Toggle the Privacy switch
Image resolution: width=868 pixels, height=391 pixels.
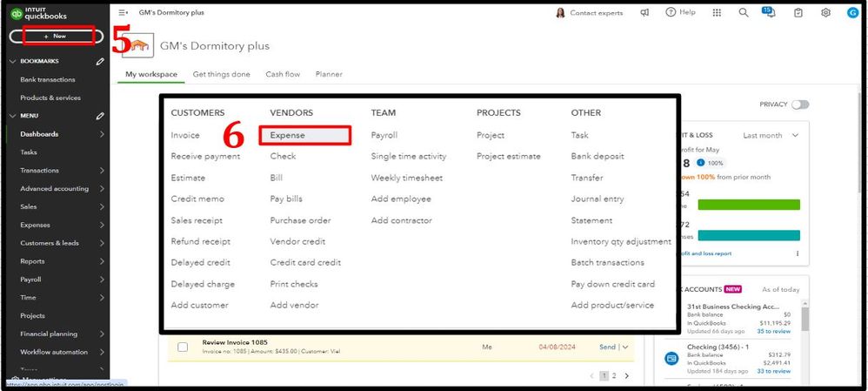[x=800, y=104]
